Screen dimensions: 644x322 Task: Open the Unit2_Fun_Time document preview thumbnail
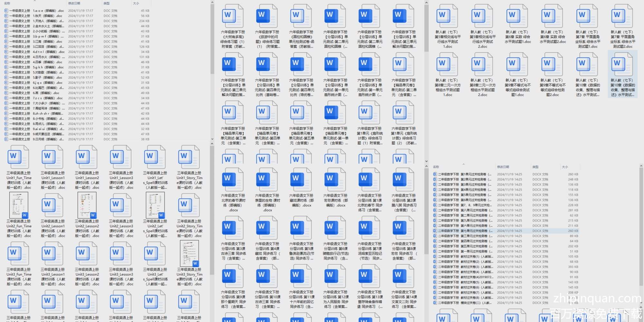point(19,205)
